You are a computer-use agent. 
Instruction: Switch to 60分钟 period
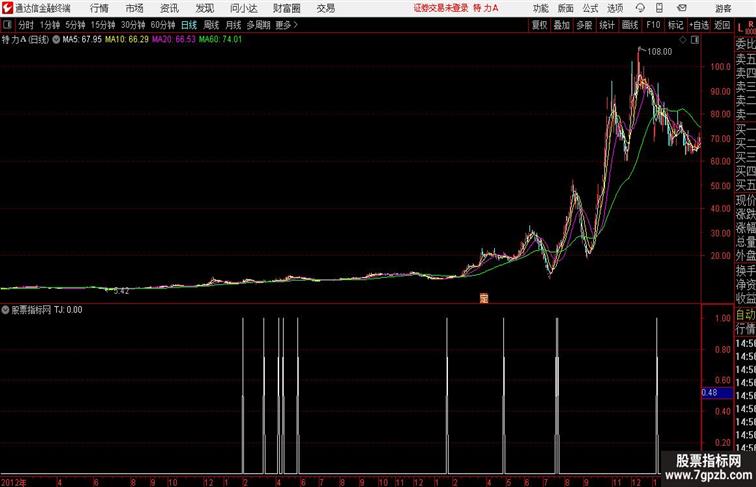pos(162,25)
